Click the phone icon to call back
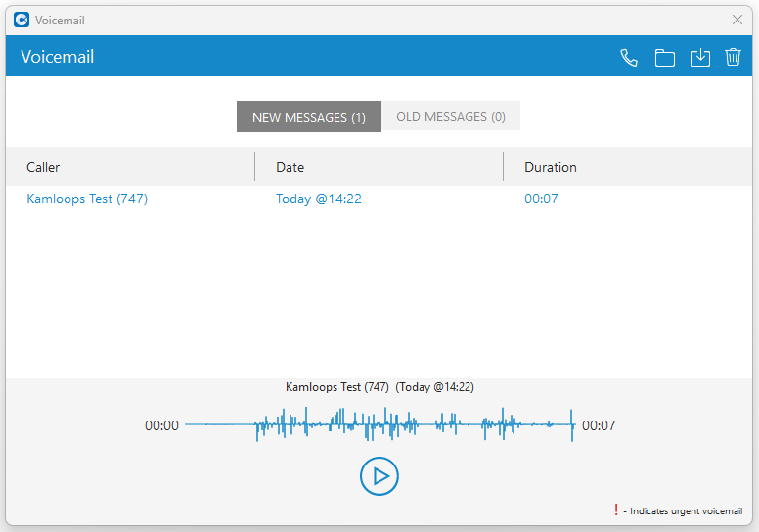 pyautogui.click(x=629, y=58)
